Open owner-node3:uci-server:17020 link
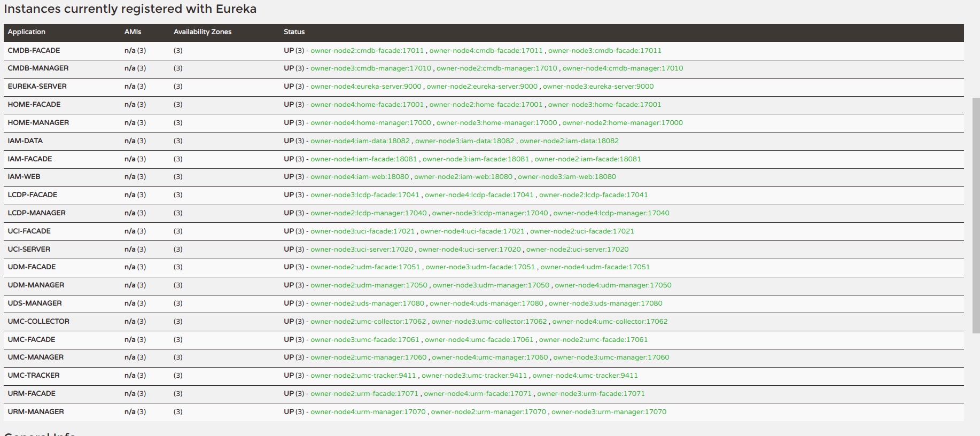This screenshot has width=980, height=436. (362, 250)
